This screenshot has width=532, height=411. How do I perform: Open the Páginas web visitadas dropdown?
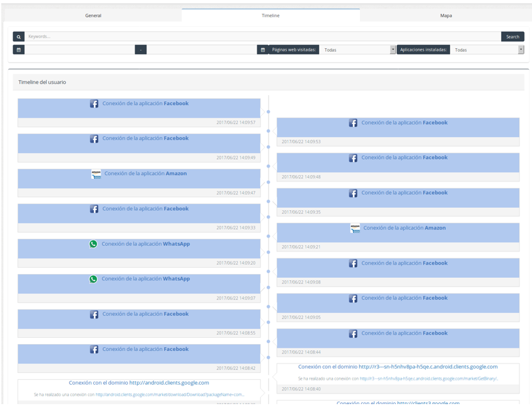357,49
